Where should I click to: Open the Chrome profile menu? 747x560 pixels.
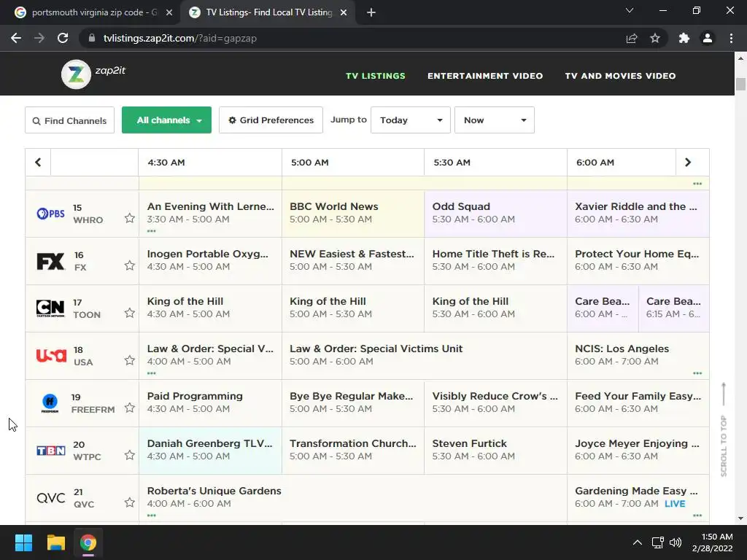pos(708,38)
